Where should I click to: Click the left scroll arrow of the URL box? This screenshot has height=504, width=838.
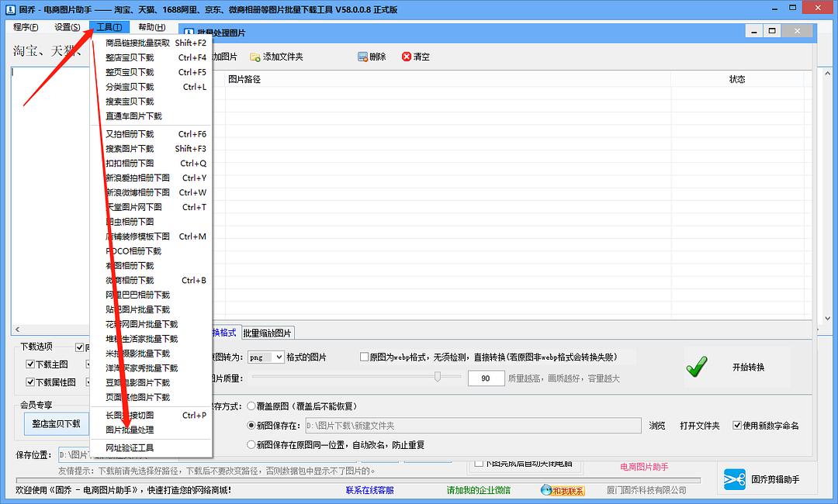(x=17, y=330)
